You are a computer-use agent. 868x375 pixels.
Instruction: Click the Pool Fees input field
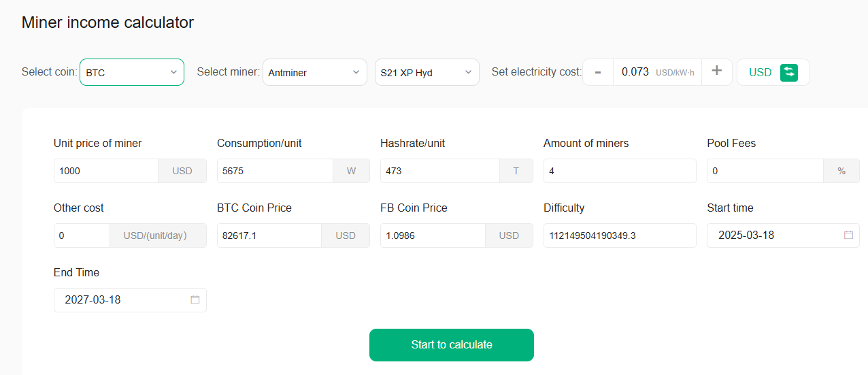tap(765, 171)
